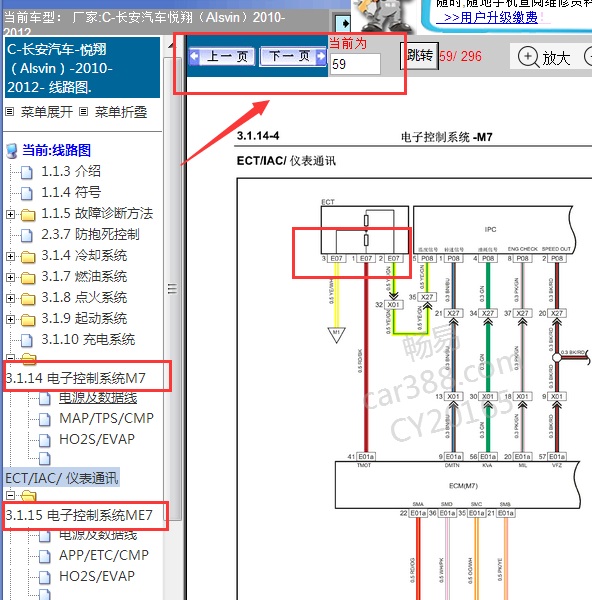Click the tree panel vertical scrollbar

[x=172, y=289]
